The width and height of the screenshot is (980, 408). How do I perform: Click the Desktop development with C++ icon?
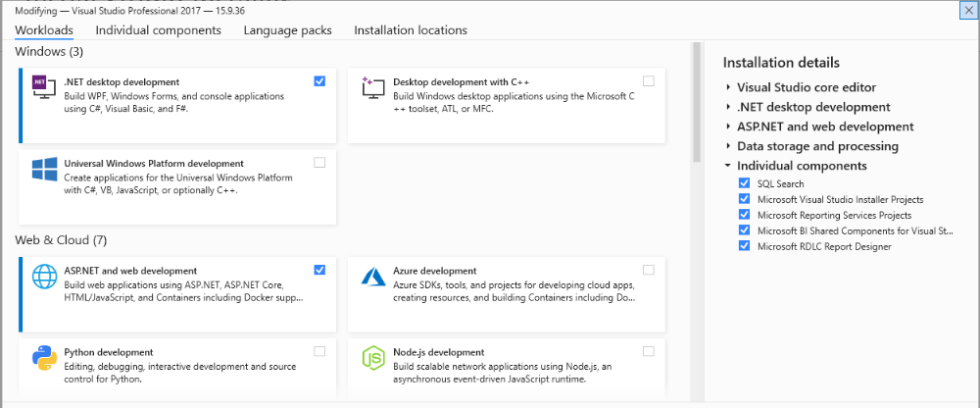pyautogui.click(x=373, y=87)
